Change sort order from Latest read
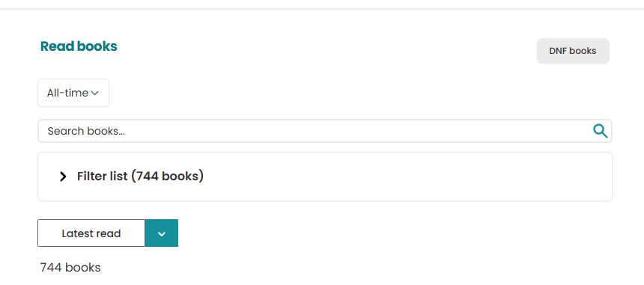 point(162,233)
